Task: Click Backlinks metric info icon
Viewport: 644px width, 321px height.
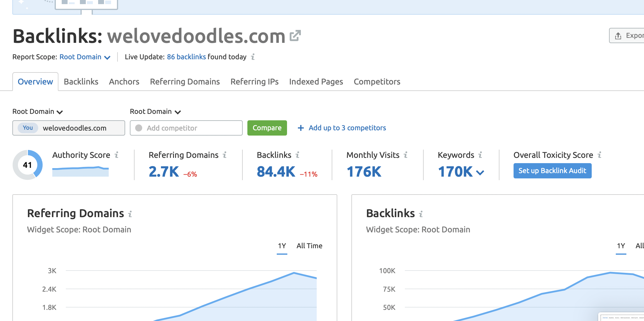Action: pos(298,155)
